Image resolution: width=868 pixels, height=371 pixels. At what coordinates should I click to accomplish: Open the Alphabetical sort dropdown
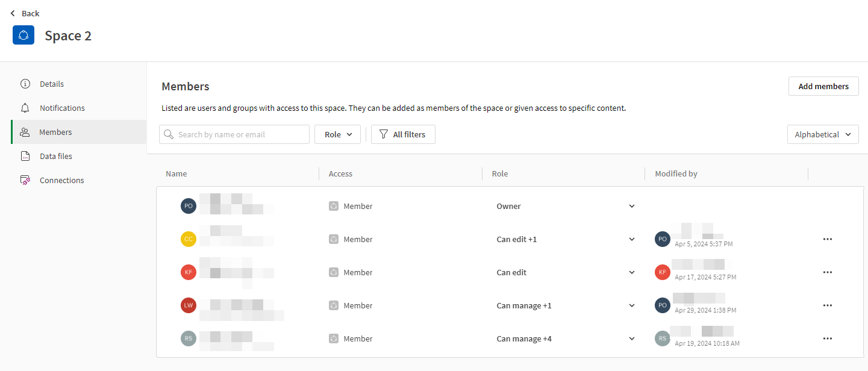[823, 134]
